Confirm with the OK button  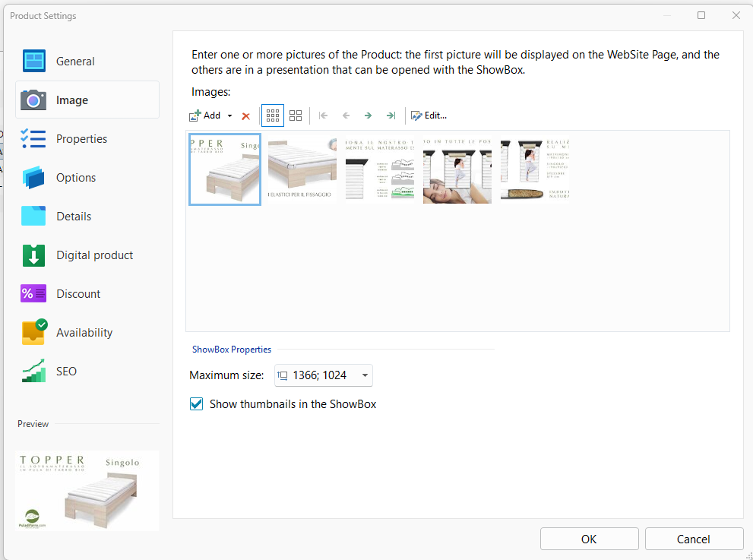(589, 539)
